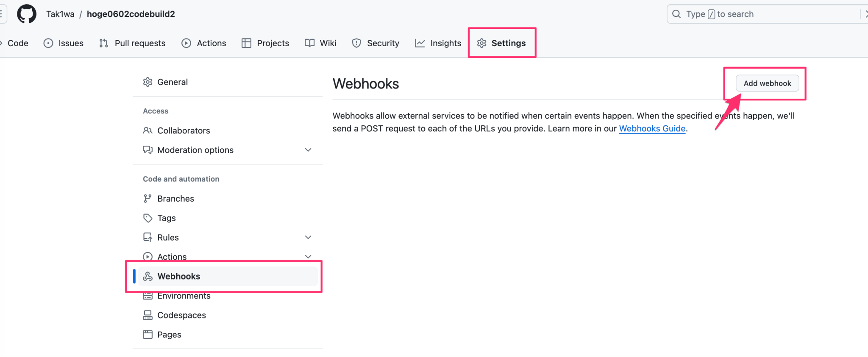Click the GitHub octocat logo

click(x=26, y=14)
